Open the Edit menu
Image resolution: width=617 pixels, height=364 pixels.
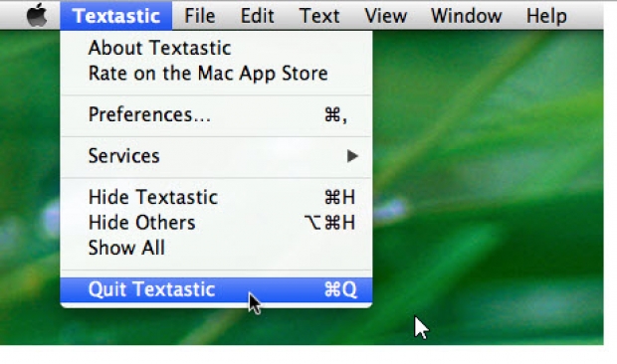click(x=258, y=16)
